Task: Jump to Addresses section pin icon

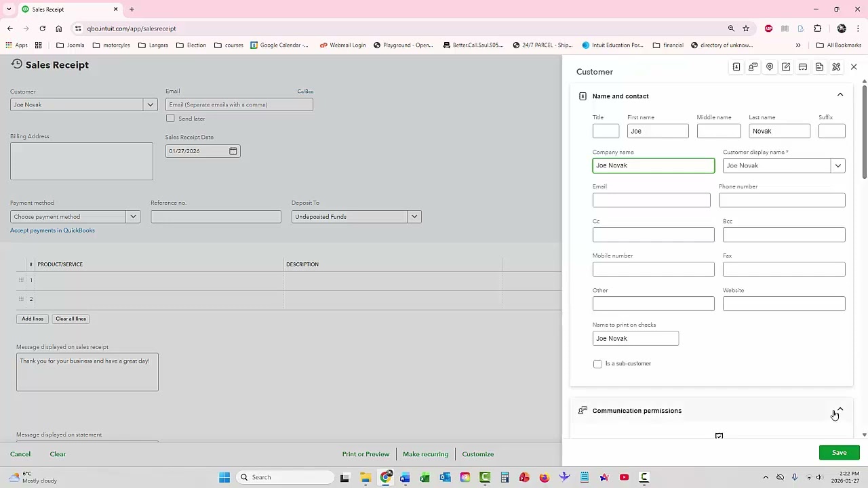Action: [x=770, y=67]
